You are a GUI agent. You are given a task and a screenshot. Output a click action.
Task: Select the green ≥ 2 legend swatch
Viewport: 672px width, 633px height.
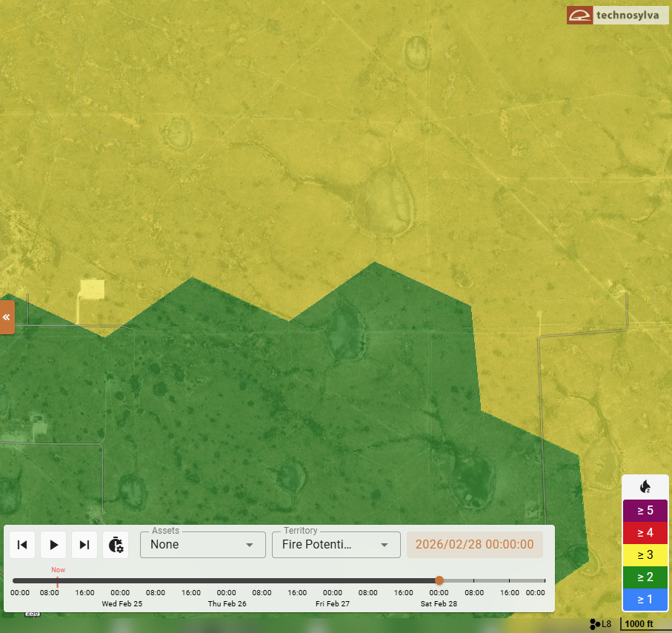tap(645, 577)
